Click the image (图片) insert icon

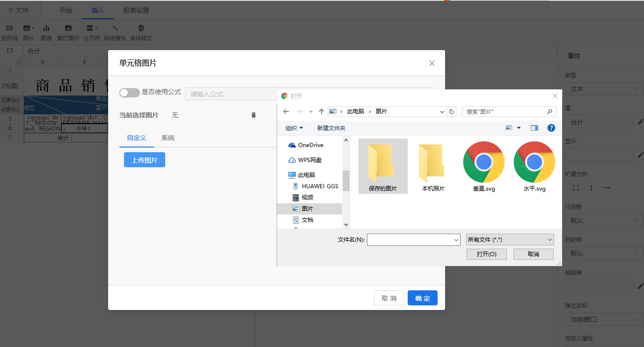click(27, 28)
